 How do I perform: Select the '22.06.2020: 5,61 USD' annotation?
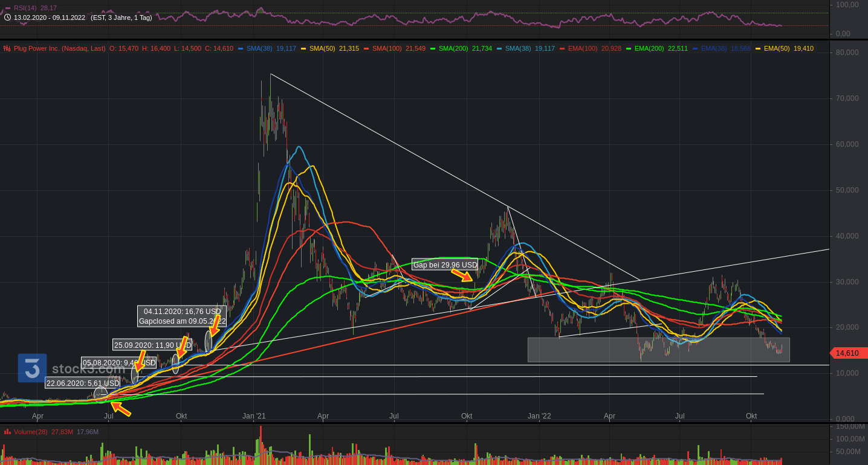82,383
